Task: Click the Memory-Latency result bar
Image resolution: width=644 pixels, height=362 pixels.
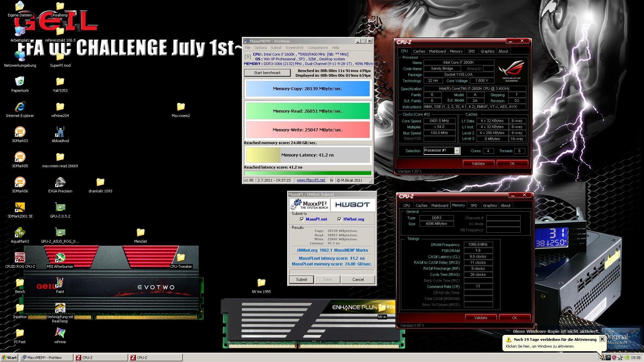Action: point(308,155)
